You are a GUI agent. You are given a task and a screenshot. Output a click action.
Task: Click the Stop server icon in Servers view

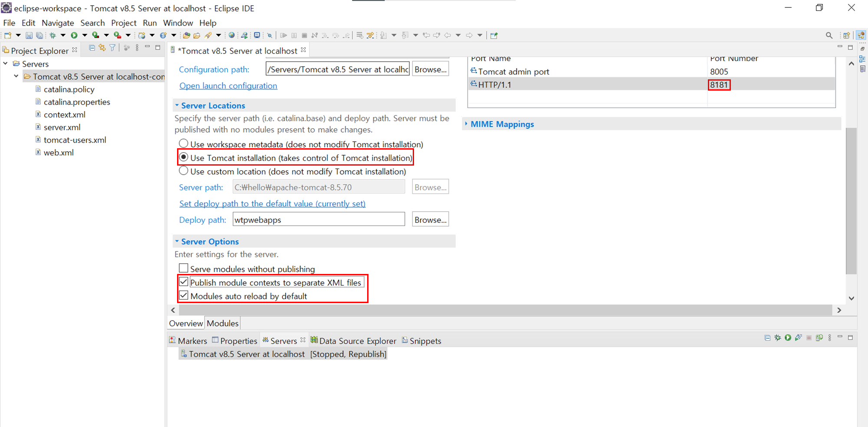coord(809,338)
